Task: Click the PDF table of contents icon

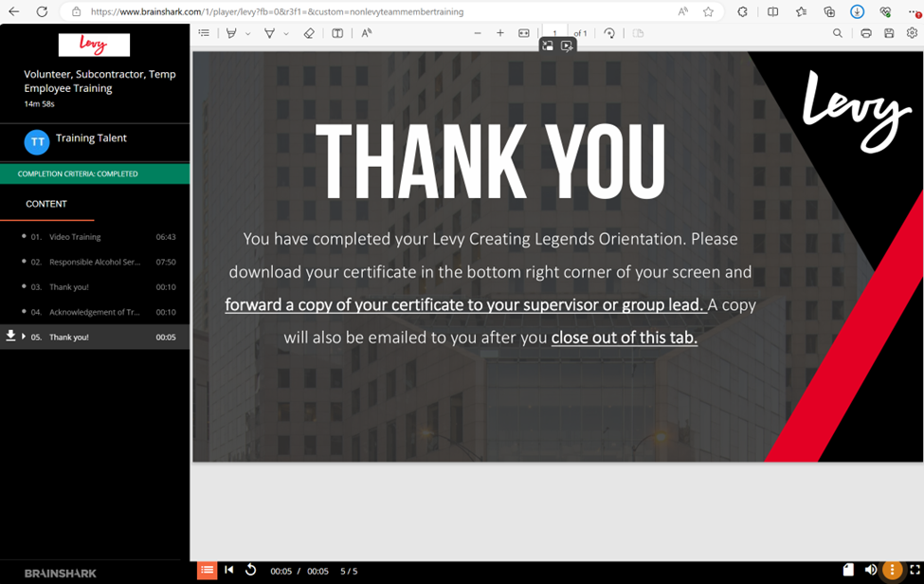Action: click(x=204, y=33)
